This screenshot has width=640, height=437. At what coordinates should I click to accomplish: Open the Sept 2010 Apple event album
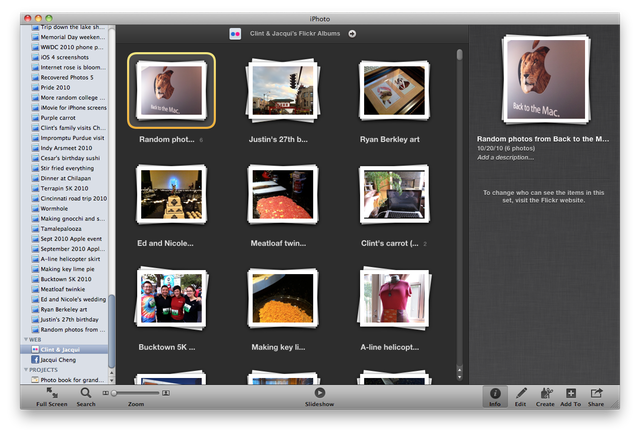coord(64,239)
